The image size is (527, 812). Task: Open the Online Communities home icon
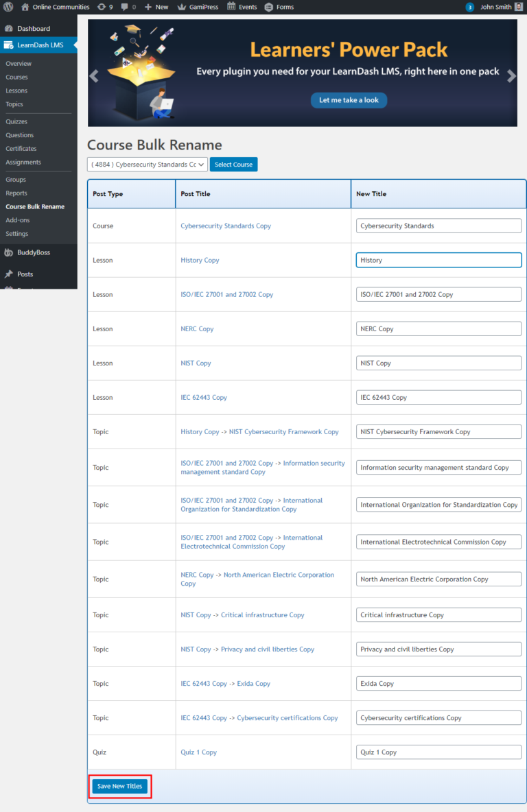(x=25, y=7)
